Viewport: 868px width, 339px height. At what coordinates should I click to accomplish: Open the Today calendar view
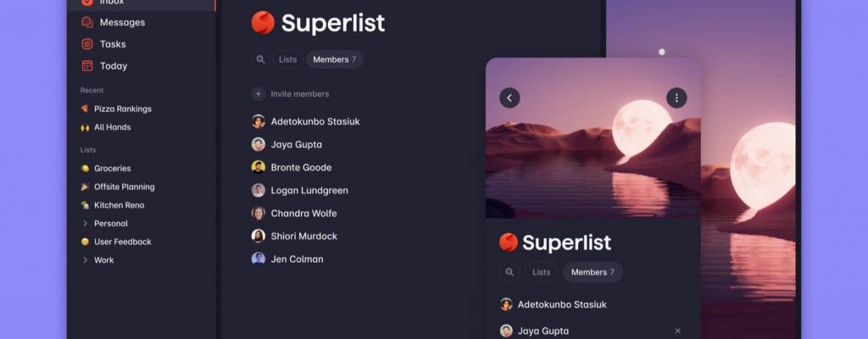(104, 66)
